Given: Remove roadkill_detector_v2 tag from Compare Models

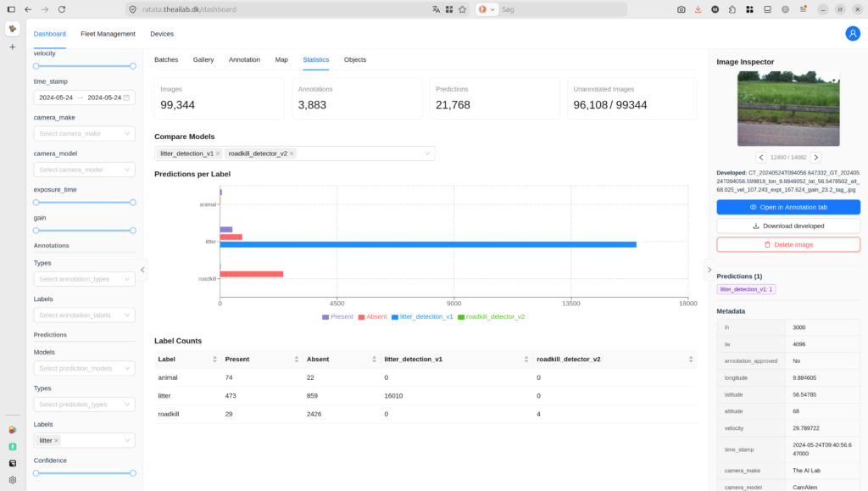Looking at the screenshot, I should pyautogui.click(x=292, y=153).
